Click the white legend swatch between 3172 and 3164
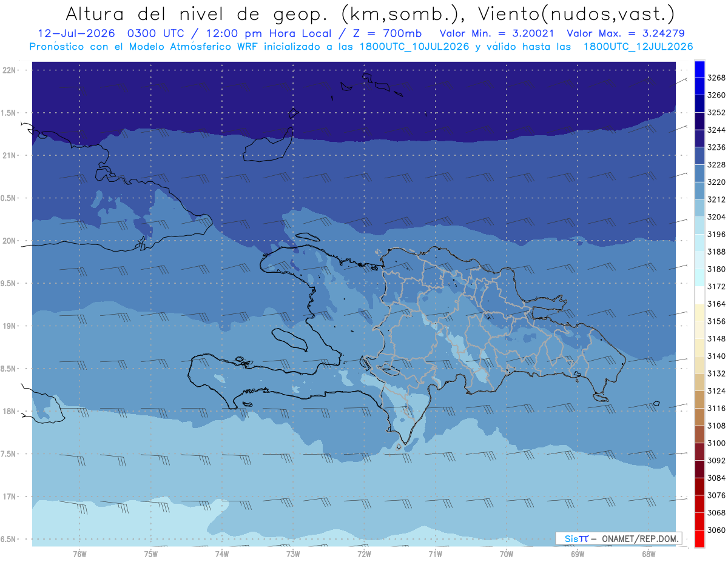Screen dimensions: 728x562 coord(699,295)
